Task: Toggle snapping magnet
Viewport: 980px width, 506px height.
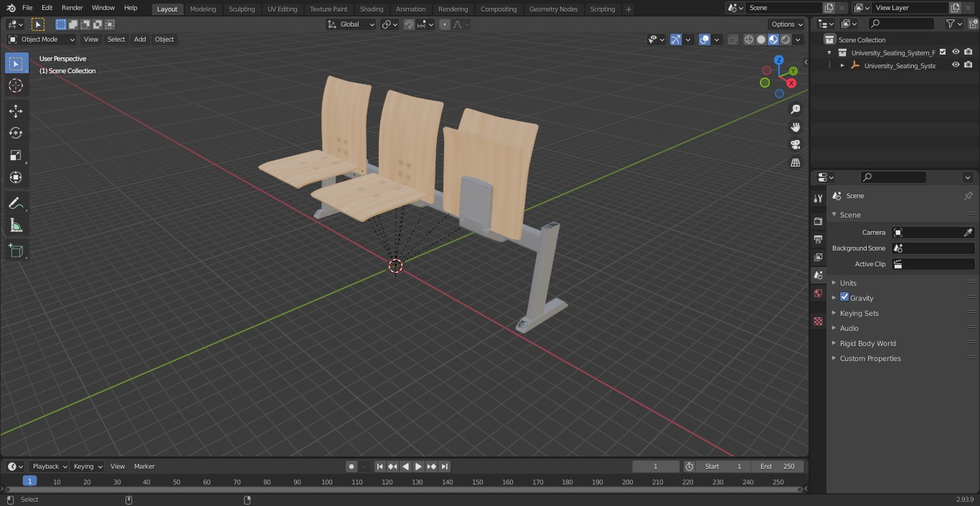Action: coord(408,24)
